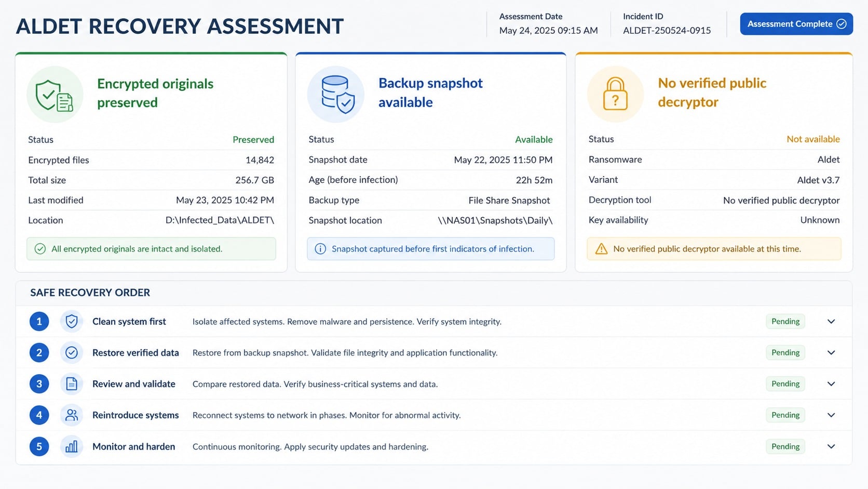Viewport: 868px width, 489px height.
Task: Click the total size value 256.7 GB
Action: (x=254, y=180)
